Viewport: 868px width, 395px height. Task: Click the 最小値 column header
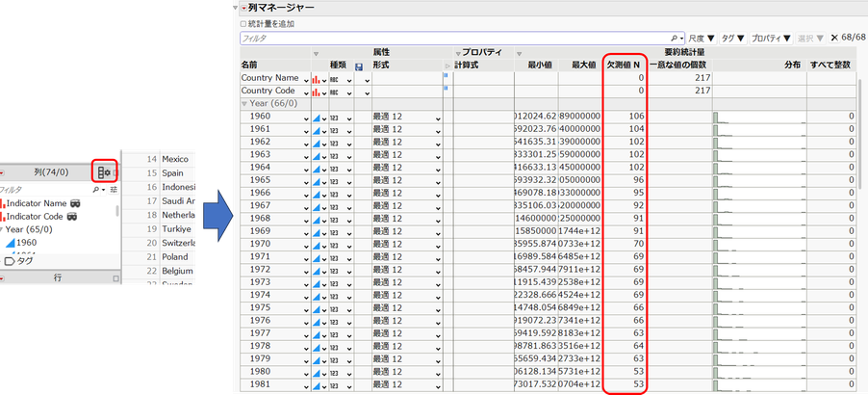[541, 66]
